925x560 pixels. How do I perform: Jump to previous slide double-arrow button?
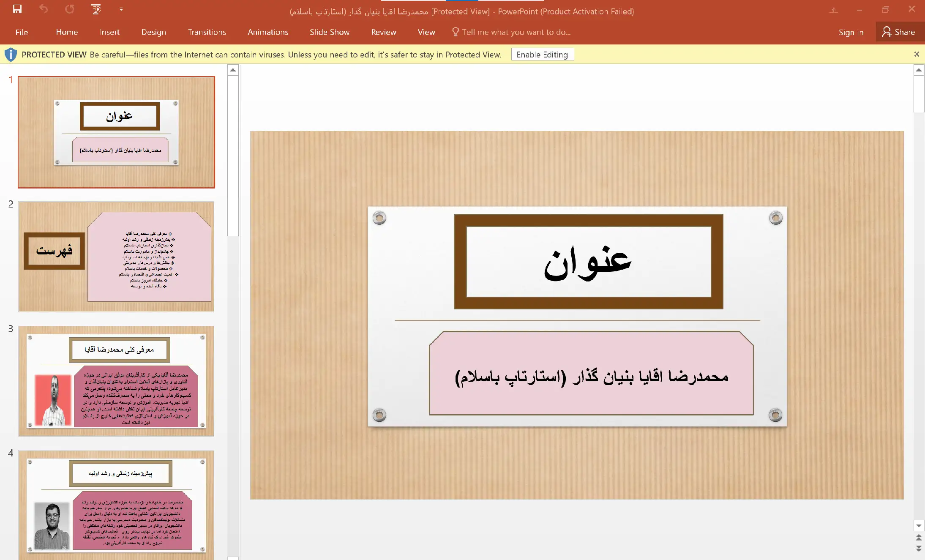pos(918,538)
